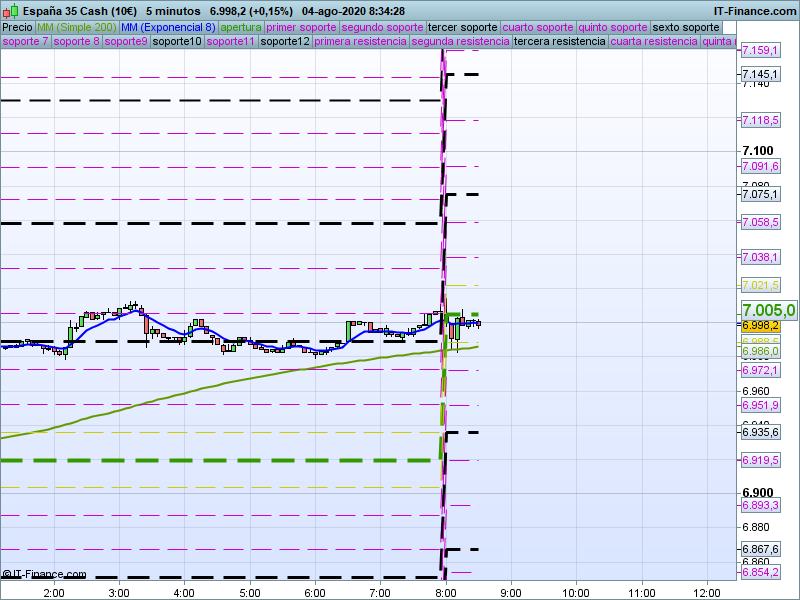Click the 7.159,1 price level marker
This screenshot has height=600, width=800.
760,50
